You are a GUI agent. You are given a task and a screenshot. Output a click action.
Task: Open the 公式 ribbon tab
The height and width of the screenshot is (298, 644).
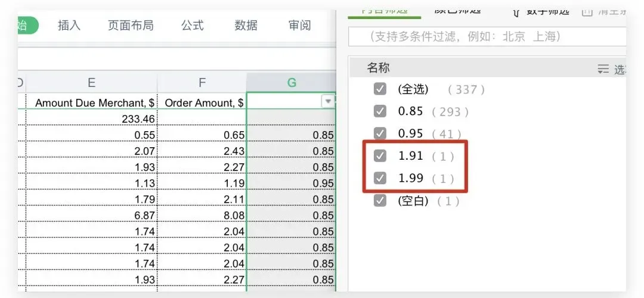pyautogui.click(x=193, y=25)
